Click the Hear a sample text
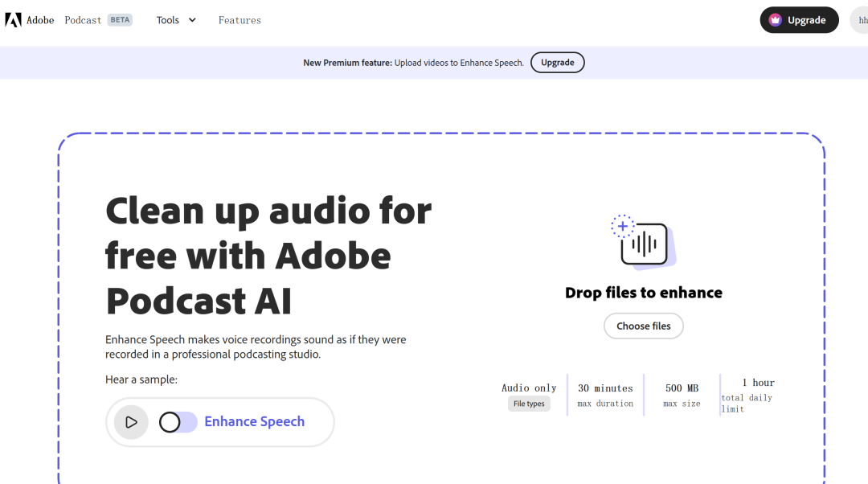The width and height of the screenshot is (868, 484). tap(141, 379)
